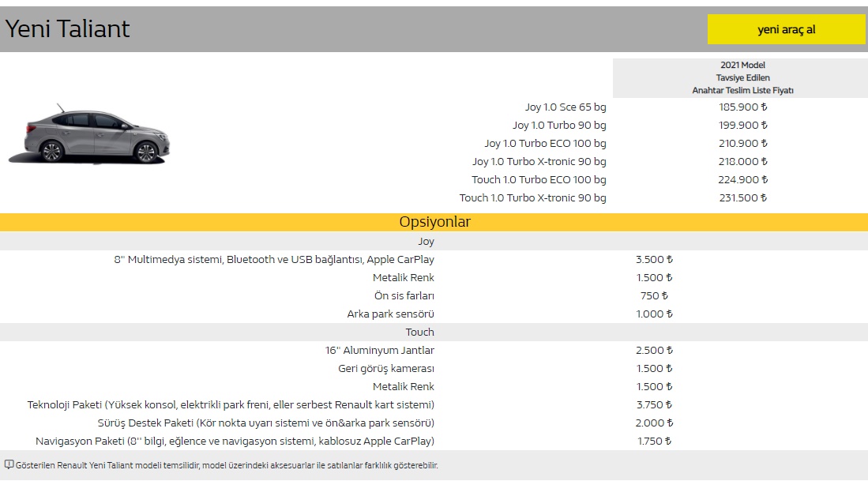Click the option price "2.000 ₺"
Image resolution: width=868 pixels, height=481 pixels.
654,423
